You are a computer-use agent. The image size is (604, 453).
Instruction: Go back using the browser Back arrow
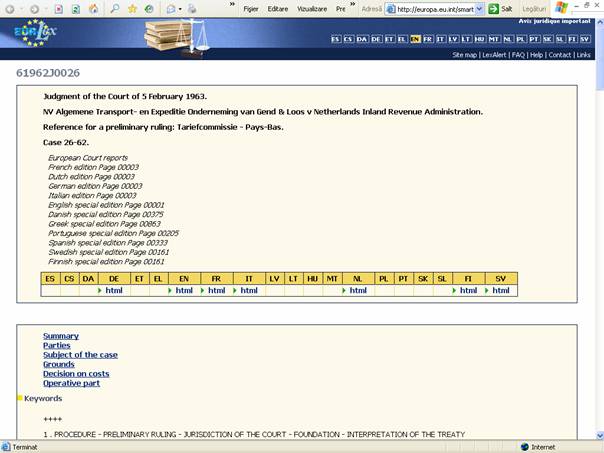(10, 9)
